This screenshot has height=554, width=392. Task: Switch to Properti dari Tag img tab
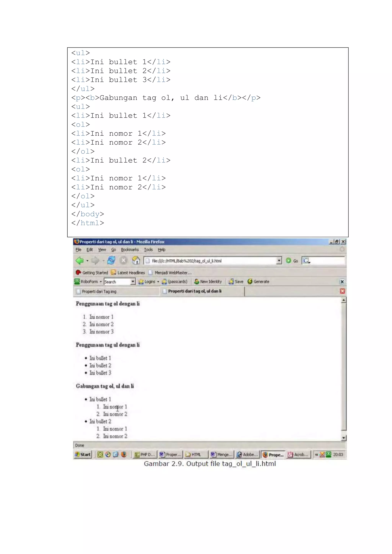point(99,292)
